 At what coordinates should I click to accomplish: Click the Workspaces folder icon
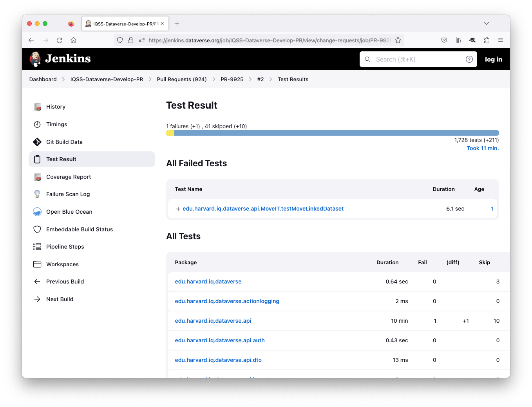(x=37, y=264)
